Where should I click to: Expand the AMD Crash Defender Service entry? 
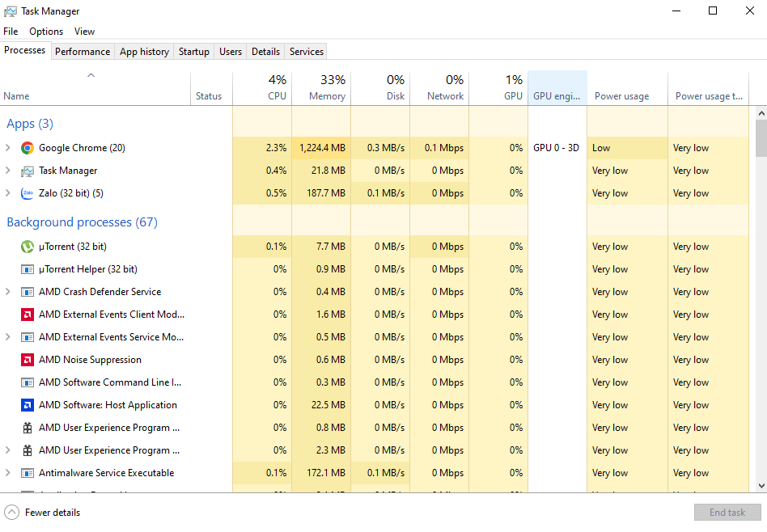point(8,292)
